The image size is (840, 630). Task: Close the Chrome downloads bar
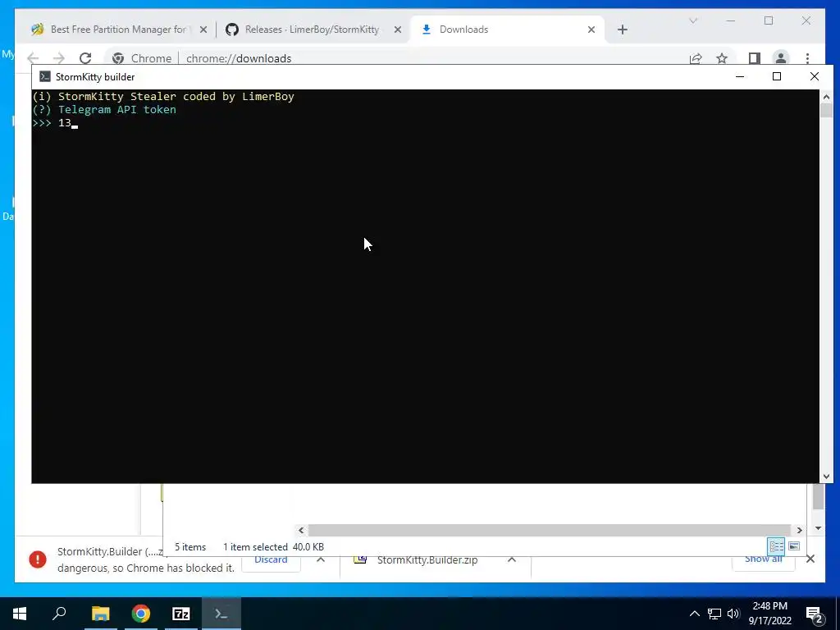pos(810,559)
